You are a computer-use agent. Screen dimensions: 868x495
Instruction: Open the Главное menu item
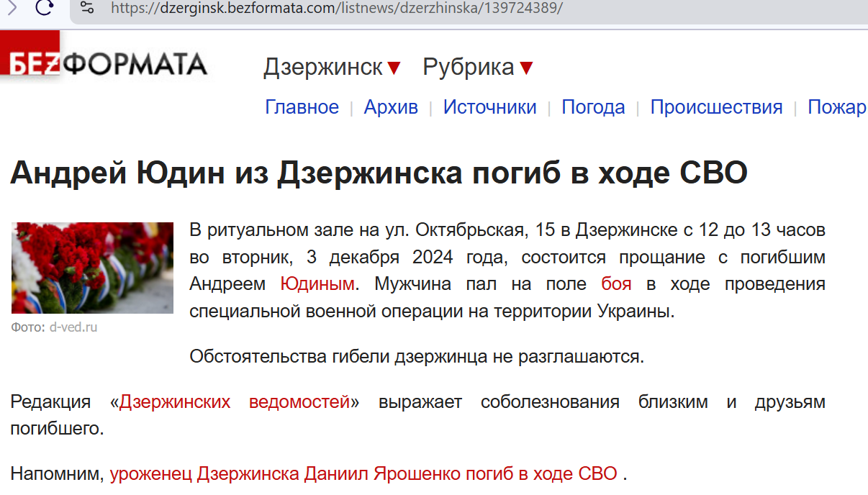tap(302, 107)
